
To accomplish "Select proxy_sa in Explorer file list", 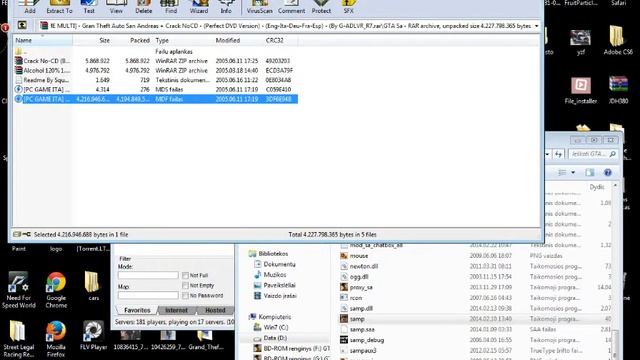I will tap(356, 287).
